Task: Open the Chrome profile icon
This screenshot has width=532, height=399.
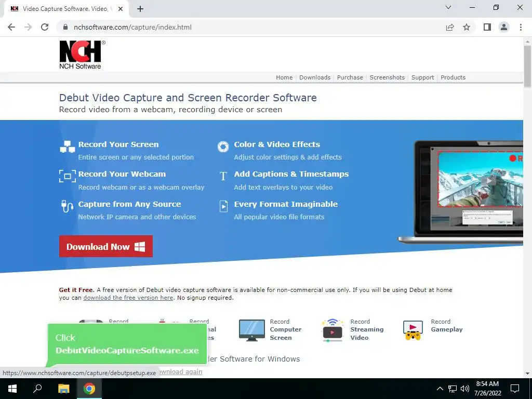Action: [504, 27]
